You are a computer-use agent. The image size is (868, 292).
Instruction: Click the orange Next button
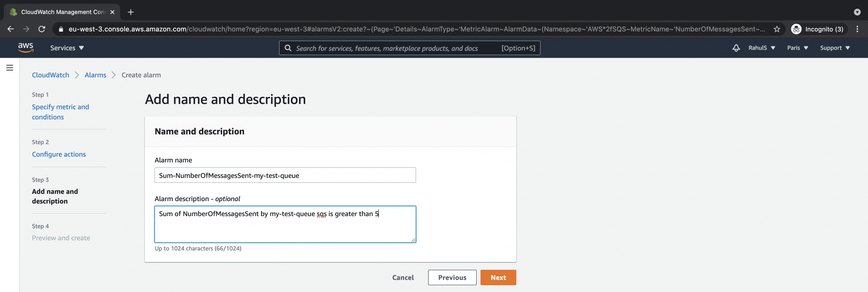498,278
